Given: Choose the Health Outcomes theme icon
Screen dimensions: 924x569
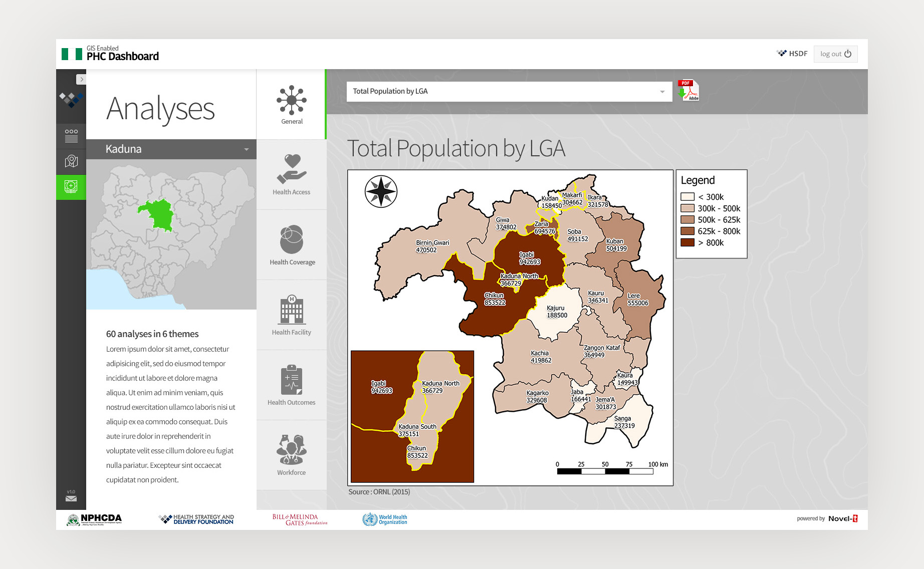Looking at the screenshot, I should [x=292, y=380].
